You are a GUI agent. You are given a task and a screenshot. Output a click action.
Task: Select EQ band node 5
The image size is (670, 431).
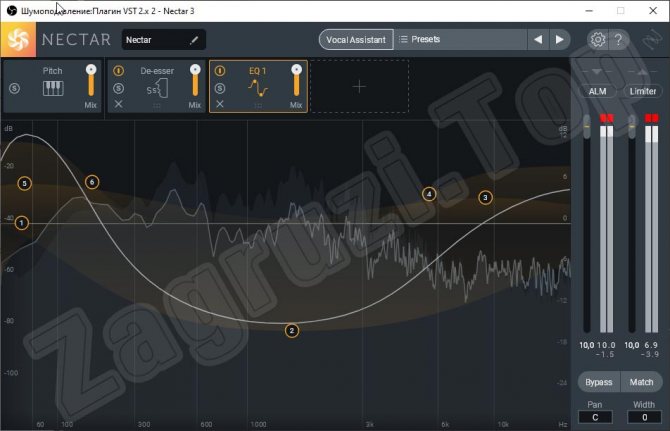pos(24,184)
